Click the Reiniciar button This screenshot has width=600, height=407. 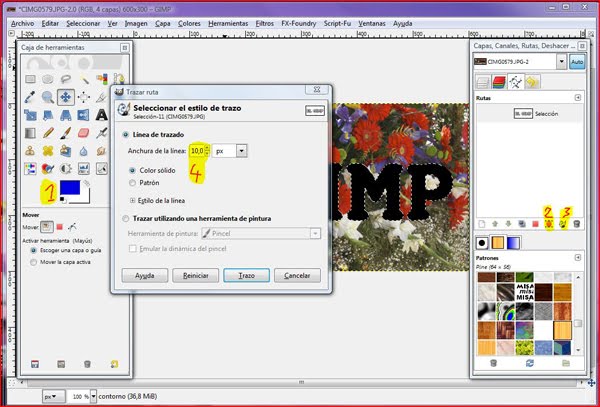196,275
